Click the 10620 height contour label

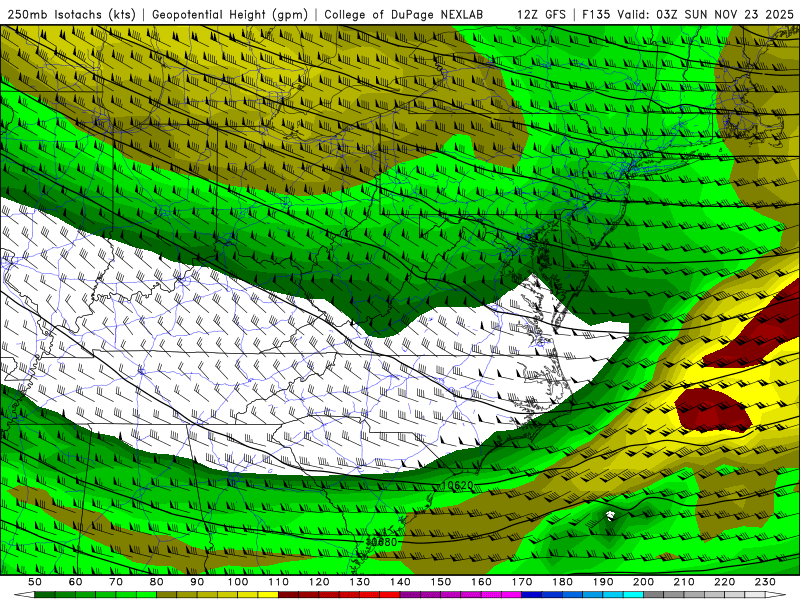tap(458, 485)
